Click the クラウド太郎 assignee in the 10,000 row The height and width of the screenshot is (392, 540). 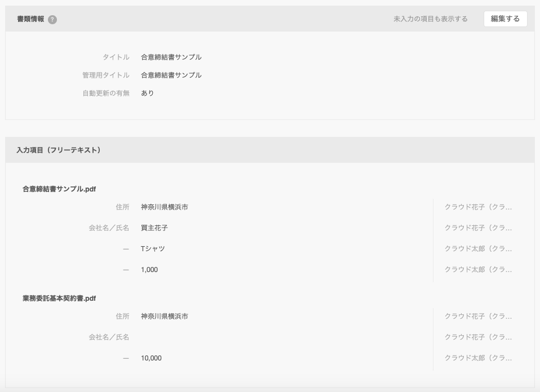478,358
